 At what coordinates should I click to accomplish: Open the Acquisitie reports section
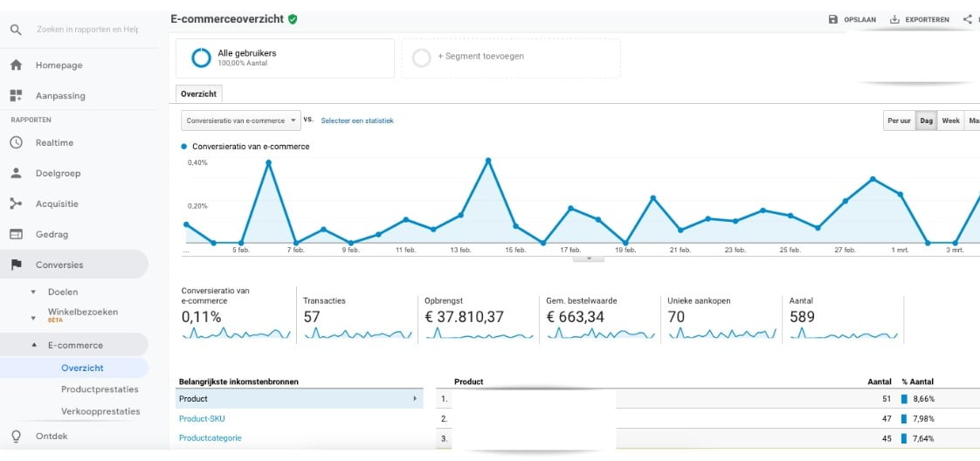coord(57,203)
